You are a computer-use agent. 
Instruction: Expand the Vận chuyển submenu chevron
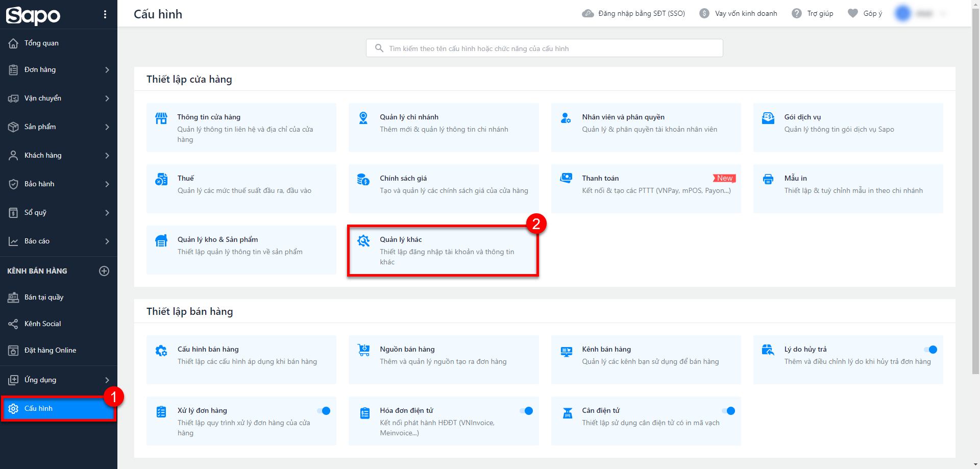pyautogui.click(x=107, y=98)
